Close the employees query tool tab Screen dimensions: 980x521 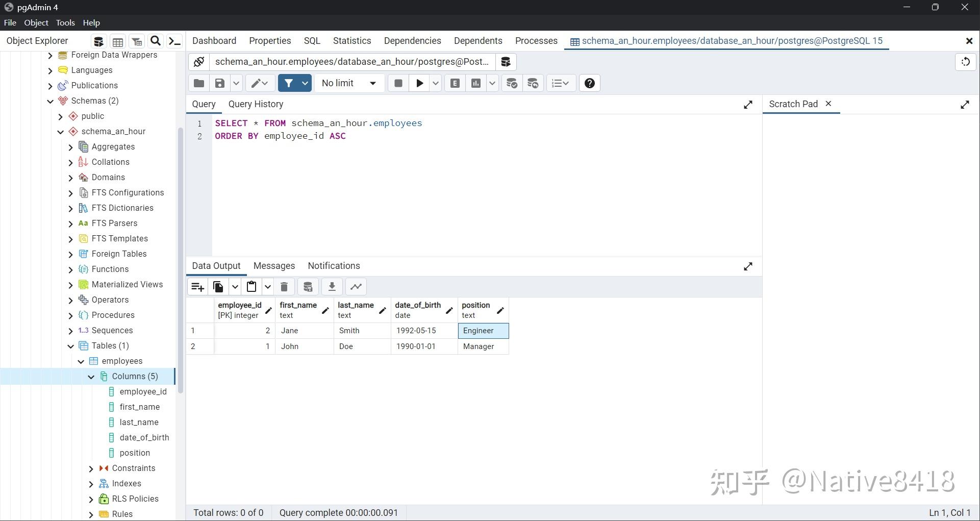pos(969,41)
